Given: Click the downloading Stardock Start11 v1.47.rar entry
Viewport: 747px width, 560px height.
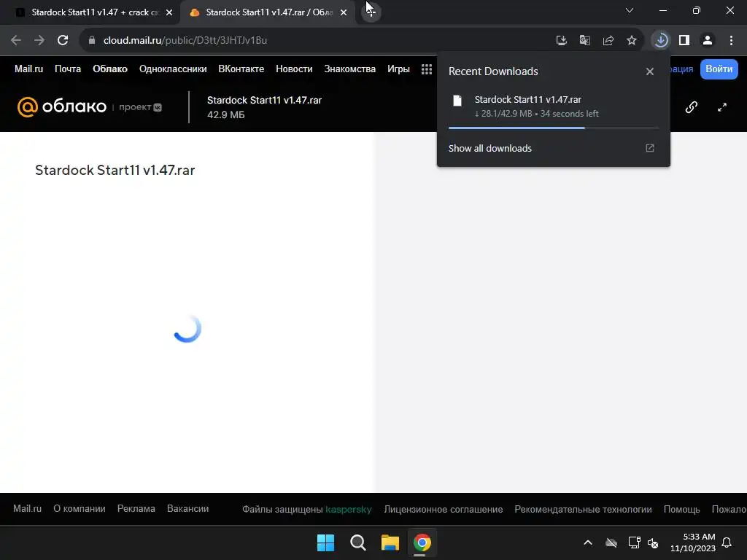Looking at the screenshot, I should (553, 106).
